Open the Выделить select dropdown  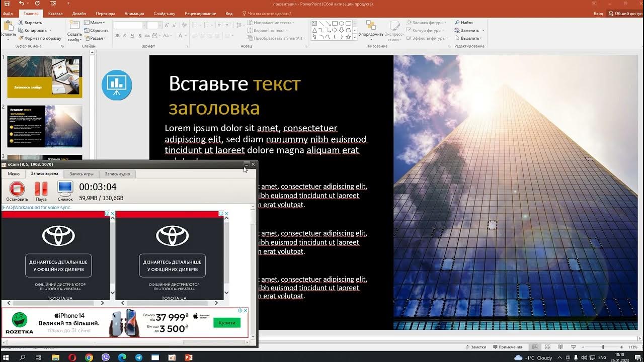[468, 38]
